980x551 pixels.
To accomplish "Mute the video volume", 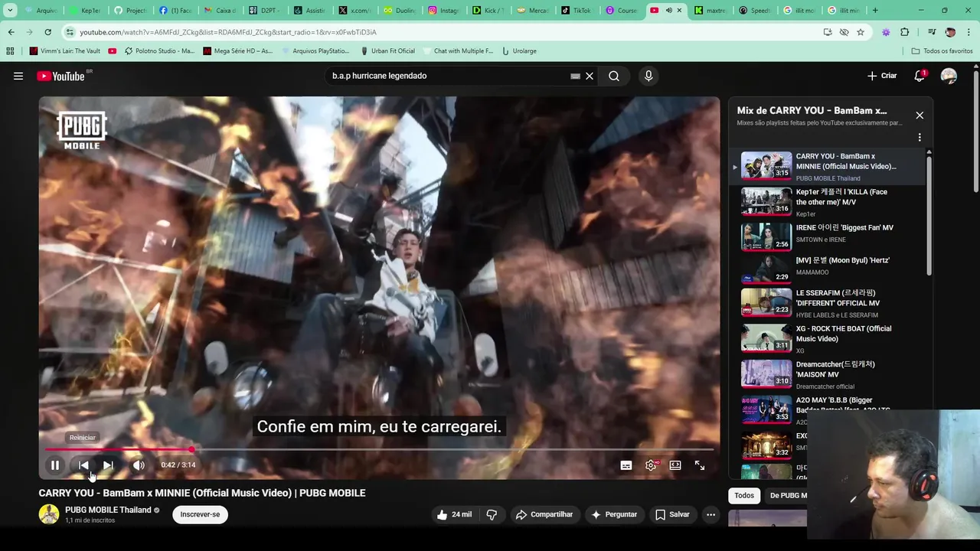I will tap(139, 465).
